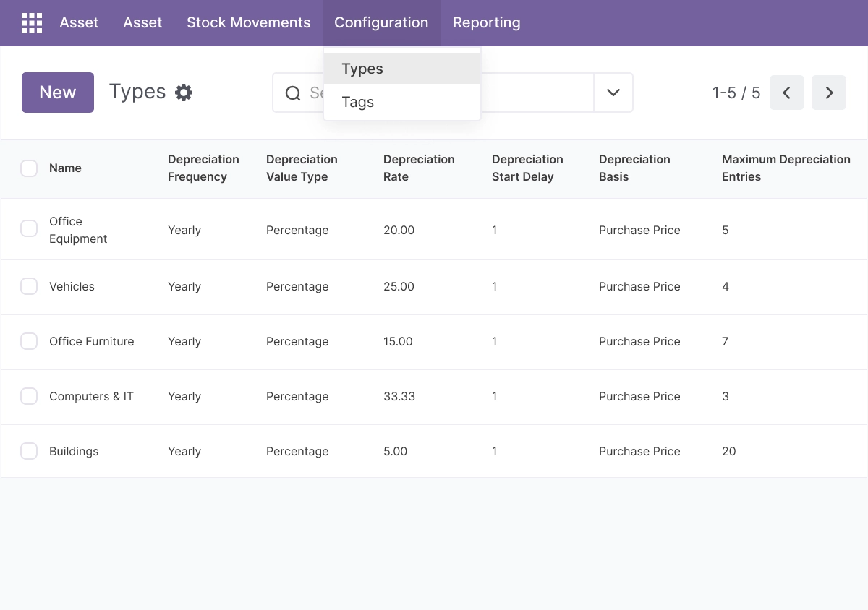Viewport: 868px width, 610px height.
Task: Open the Stock Movements menu
Action: 249,23
